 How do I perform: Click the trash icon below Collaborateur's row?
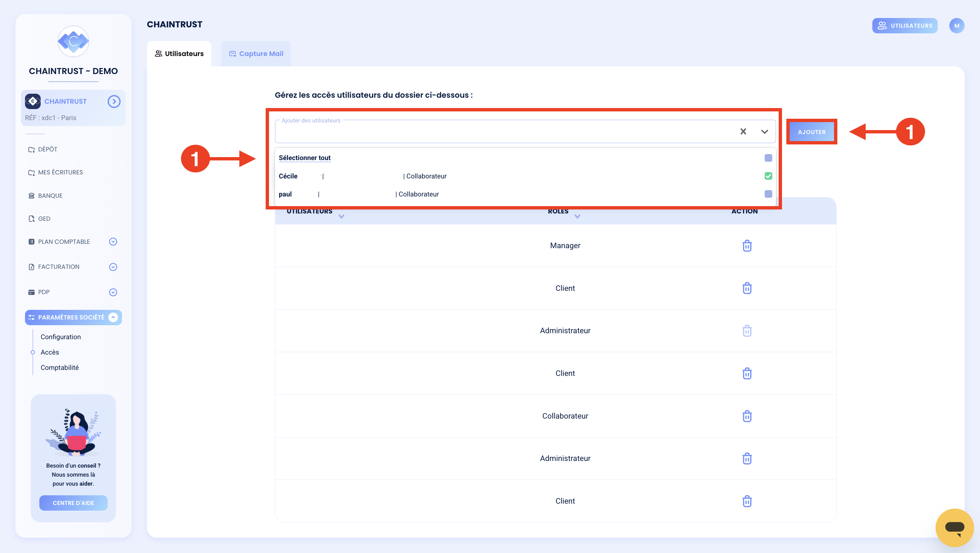coord(747,458)
